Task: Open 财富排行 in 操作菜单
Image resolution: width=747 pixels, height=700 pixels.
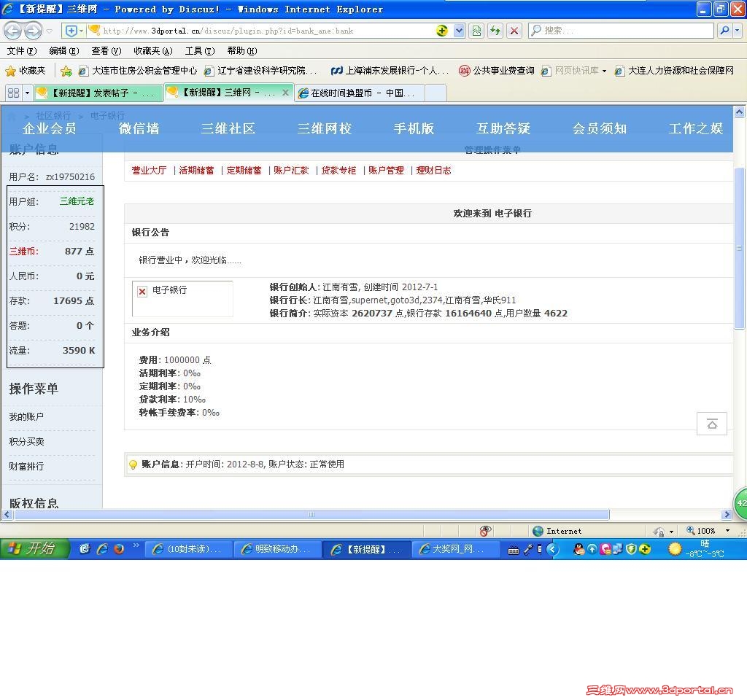Action: coord(26,467)
